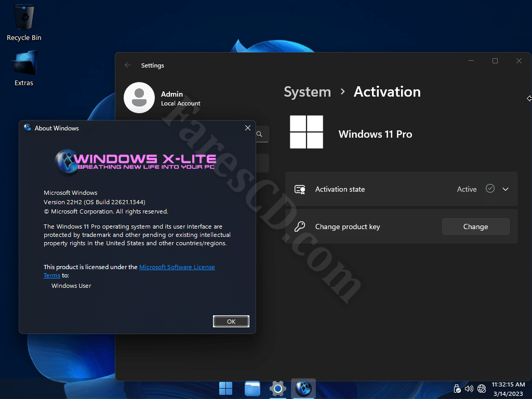Close the About Windows dialog
532x399 pixels.
(x=248, y=128)
